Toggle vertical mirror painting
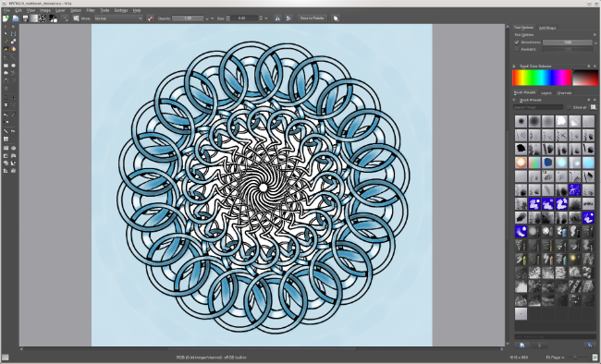 (x=288, y=18)
